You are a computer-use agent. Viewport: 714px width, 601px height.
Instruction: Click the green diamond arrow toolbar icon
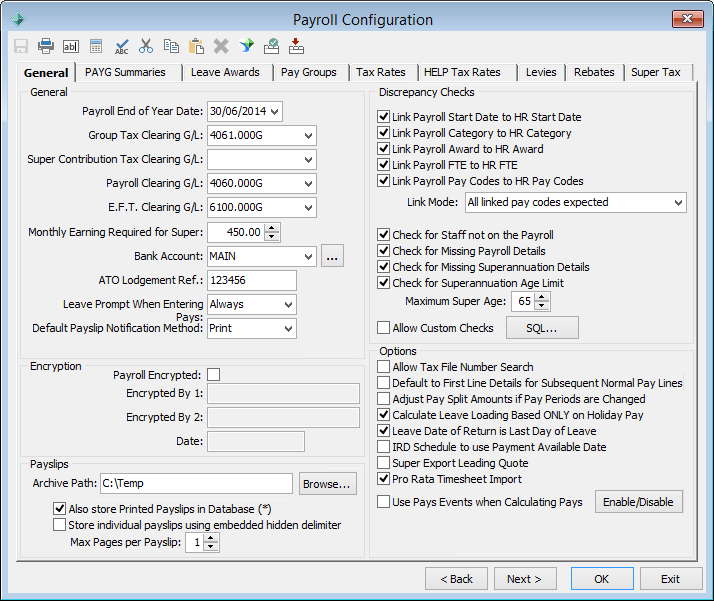(x=246, y=46)
